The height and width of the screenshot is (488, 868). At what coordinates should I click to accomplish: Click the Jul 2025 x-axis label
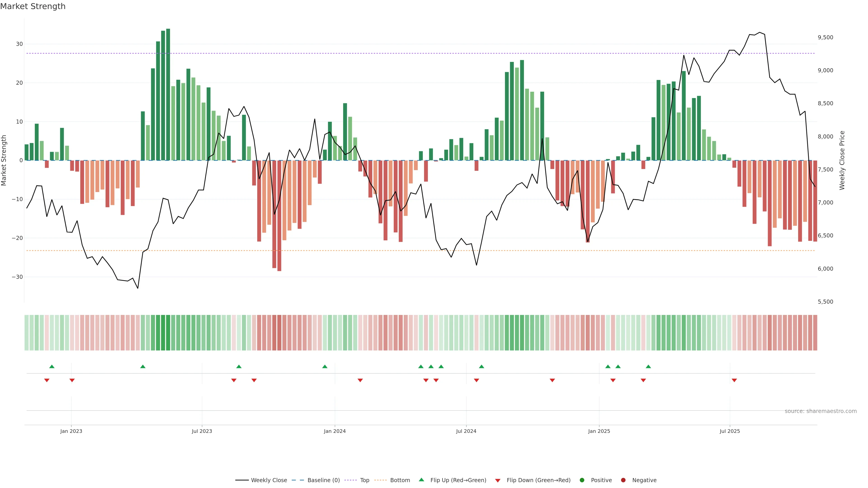(729, 431)
